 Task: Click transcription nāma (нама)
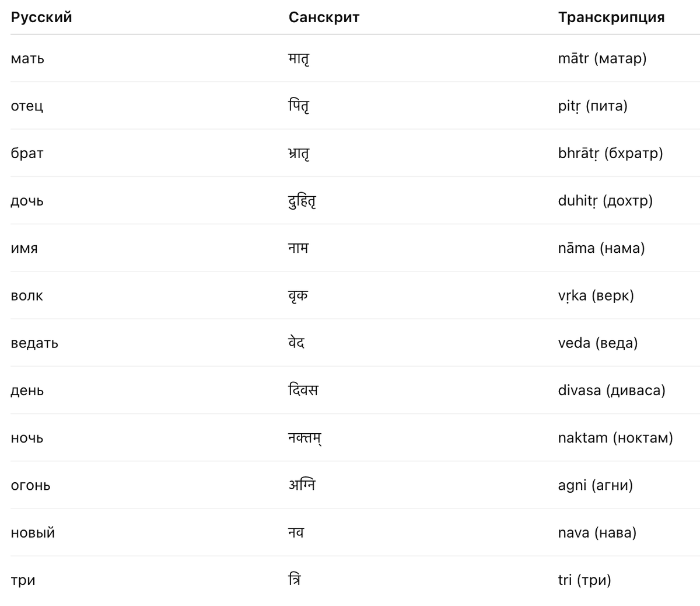pyautogui.click(x=601, y=248)
